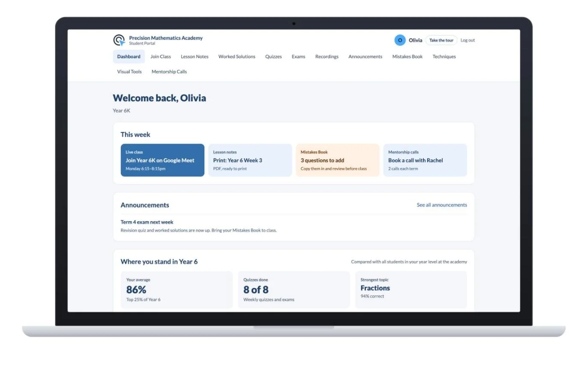Follow the See all announcements link
This screenshot has height=381, width=588.
click(x=442, y=205)
